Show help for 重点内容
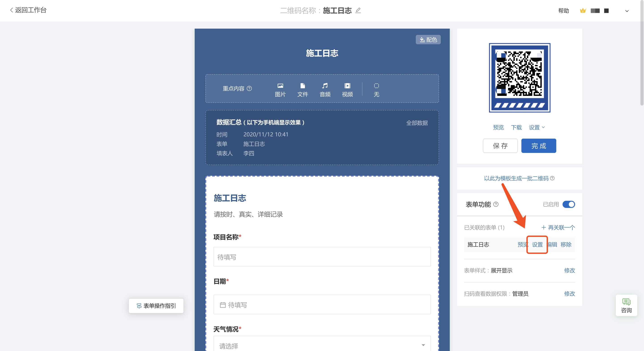 point(249,89)
